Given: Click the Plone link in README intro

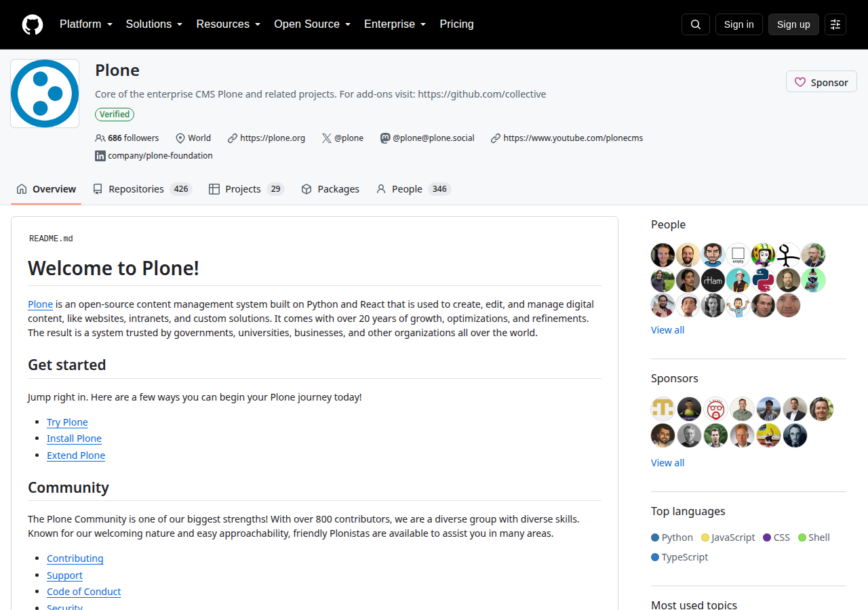Looking at the screenshot, I should 40,304.
